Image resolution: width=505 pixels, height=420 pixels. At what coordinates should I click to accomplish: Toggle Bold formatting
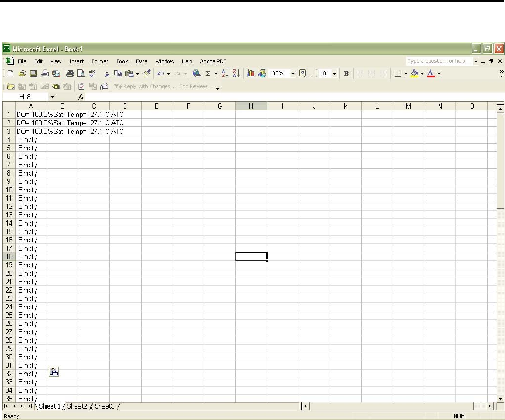[346, 74]
